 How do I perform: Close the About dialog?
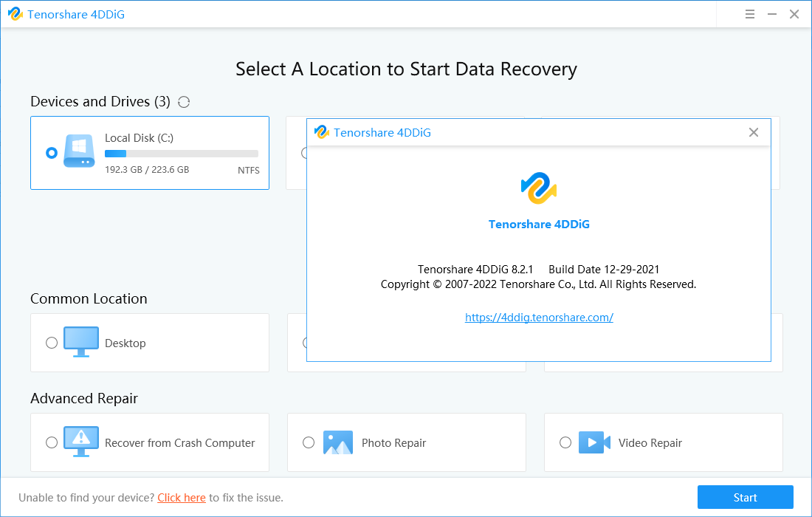pyautogui.click(x=754, y=133)
